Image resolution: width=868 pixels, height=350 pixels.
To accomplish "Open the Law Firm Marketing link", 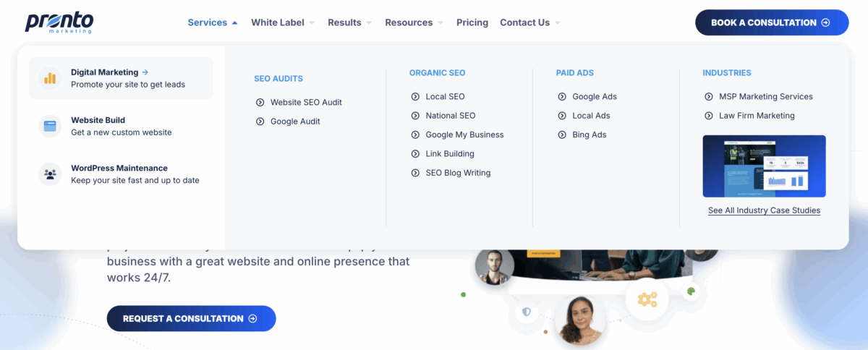I will click(x=757, y=116).
